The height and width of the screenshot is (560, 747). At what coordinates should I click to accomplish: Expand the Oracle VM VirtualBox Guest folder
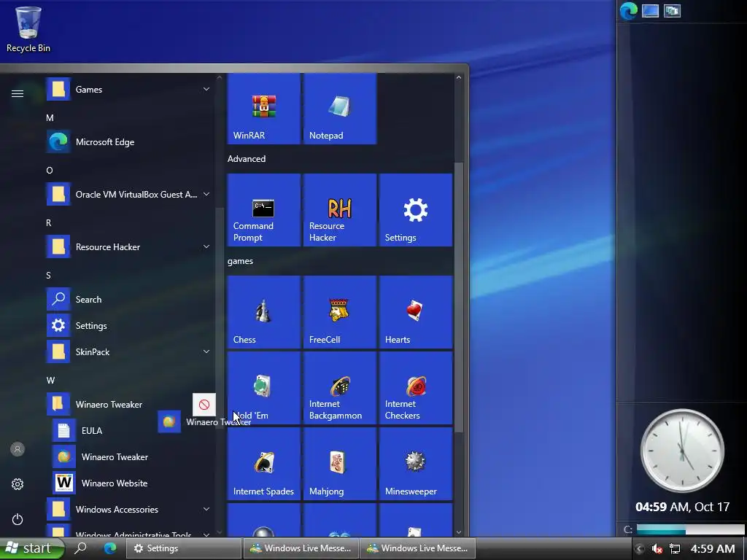[x=128, y=194]
